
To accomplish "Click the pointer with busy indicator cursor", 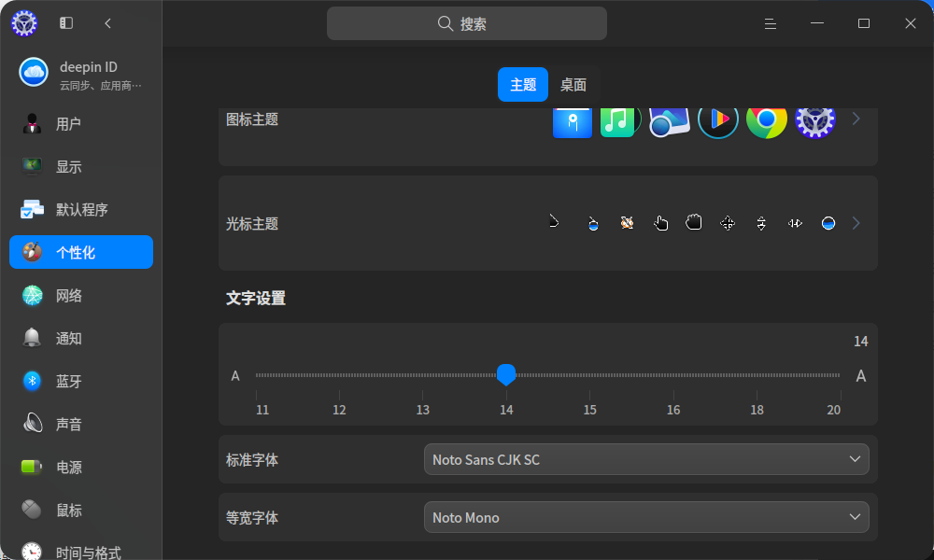I will [593, 223].
